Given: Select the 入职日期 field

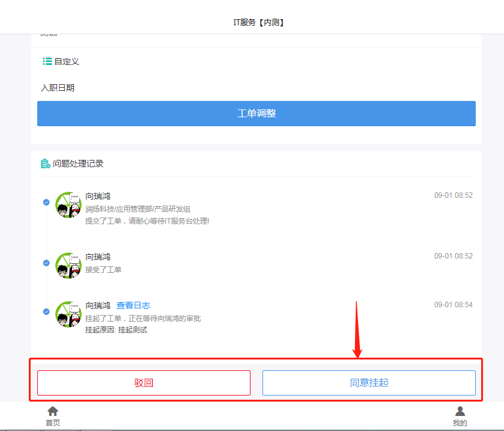Looking at the screenshot, I should coord(58,88).
